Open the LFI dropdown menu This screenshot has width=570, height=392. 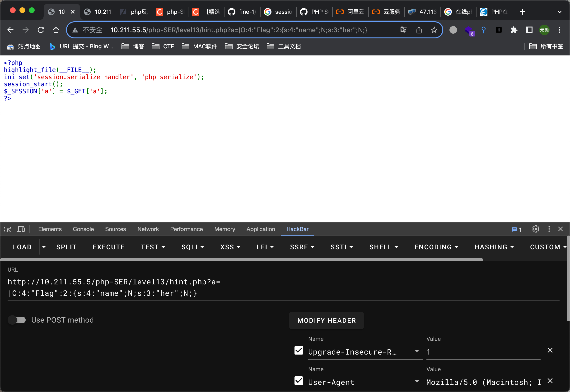coord(265,247)
